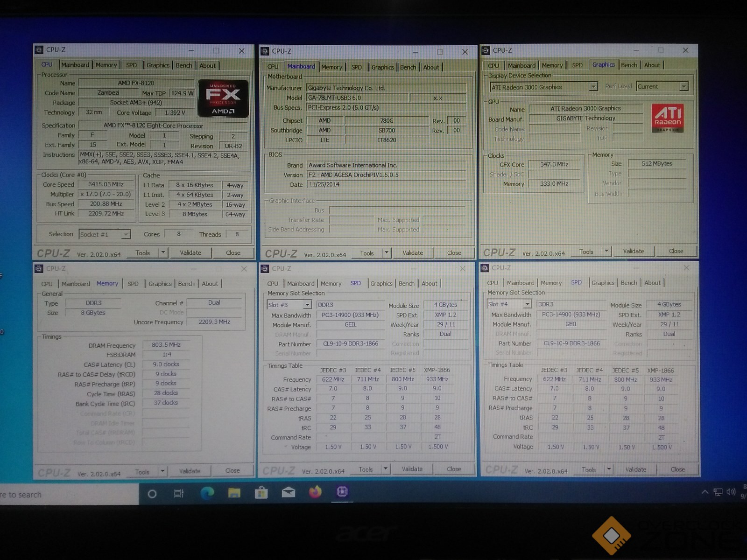Screen dimensions: 747x560
Task: Select Memory tab in the motherboard window
Action: pos(332,67)
